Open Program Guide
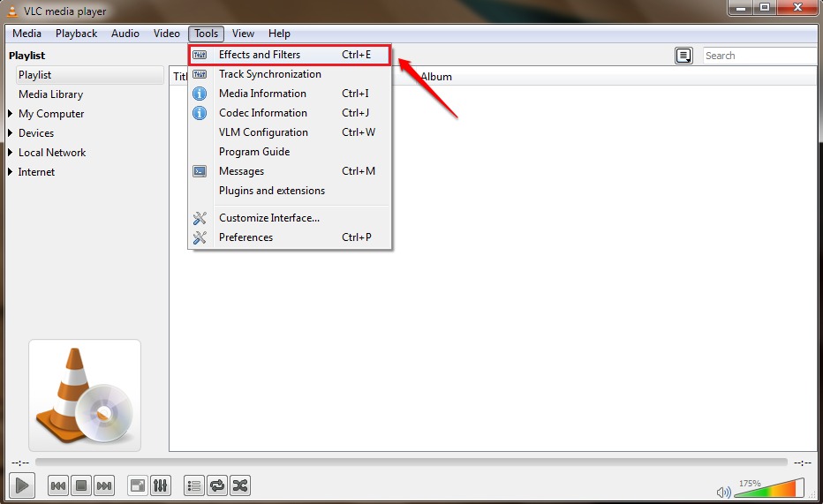The width and height of the screenshot is (823, 504). 290,152
